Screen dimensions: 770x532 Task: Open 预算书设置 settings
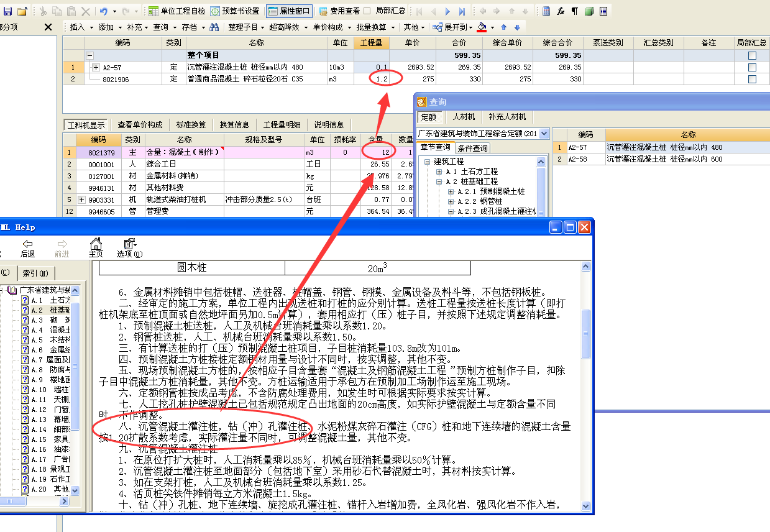tap(235, 11)
